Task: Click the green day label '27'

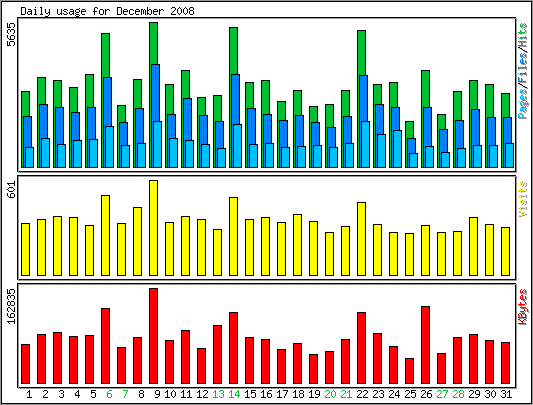Action: click(x=442, y=394)
